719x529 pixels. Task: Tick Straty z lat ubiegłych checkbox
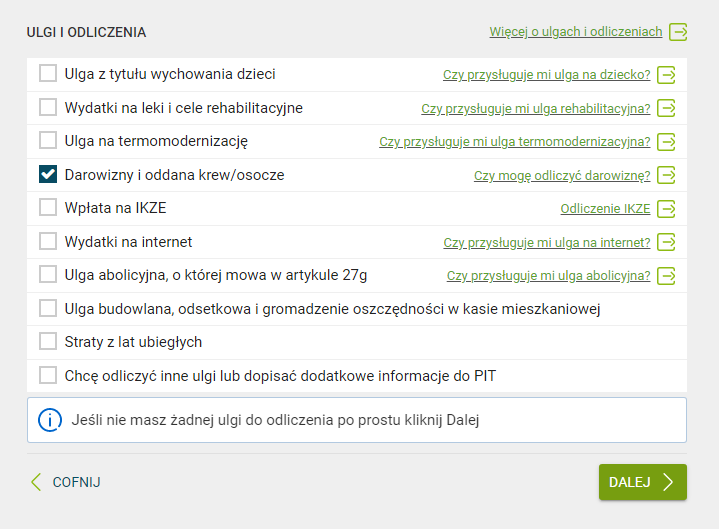tap(48, 342)
